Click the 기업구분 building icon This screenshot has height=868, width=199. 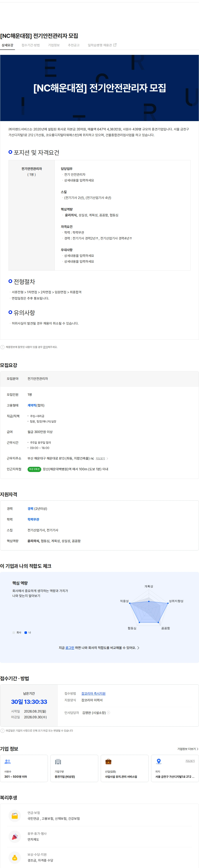pyautogui.click(x=58, y=762)
